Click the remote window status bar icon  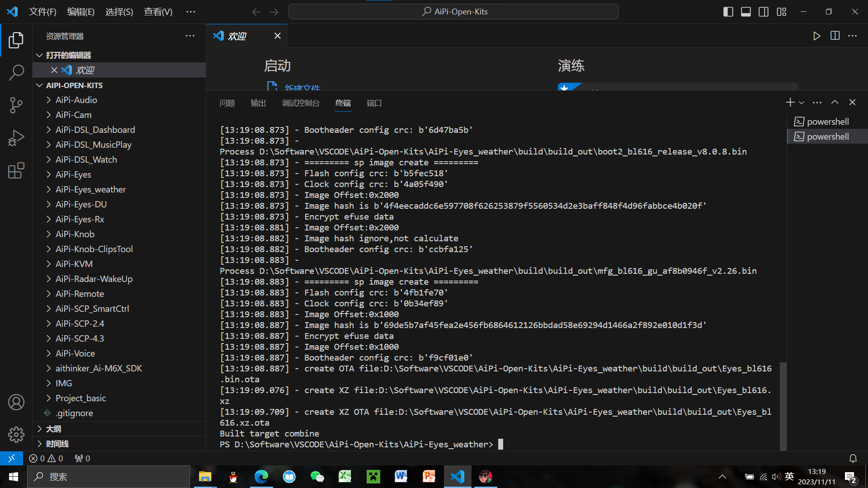[x=11, y=458]
